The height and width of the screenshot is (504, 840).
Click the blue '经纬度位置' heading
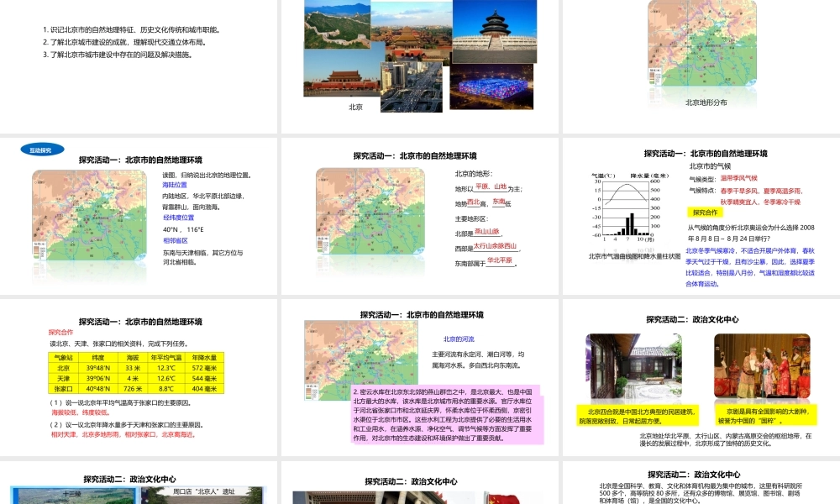coord(178,218)
